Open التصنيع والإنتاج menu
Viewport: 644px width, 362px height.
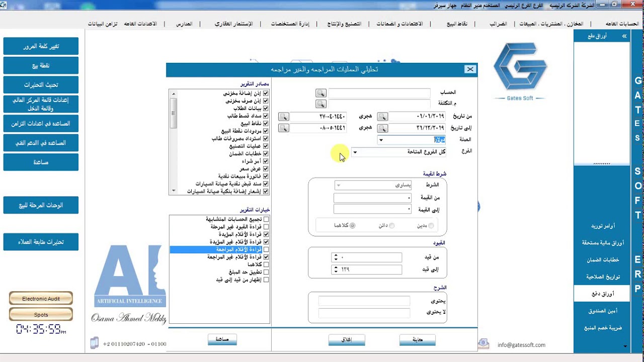[x=344, y=24]
